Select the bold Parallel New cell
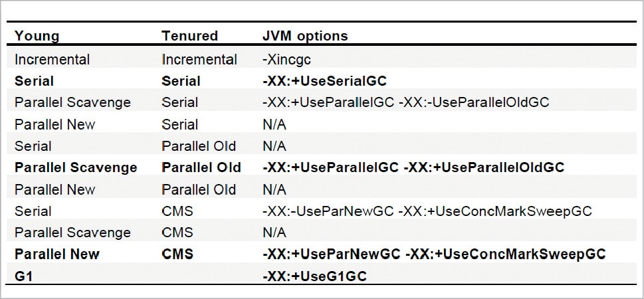Screen dimensions: 644x299 click(x=57, y=254)
